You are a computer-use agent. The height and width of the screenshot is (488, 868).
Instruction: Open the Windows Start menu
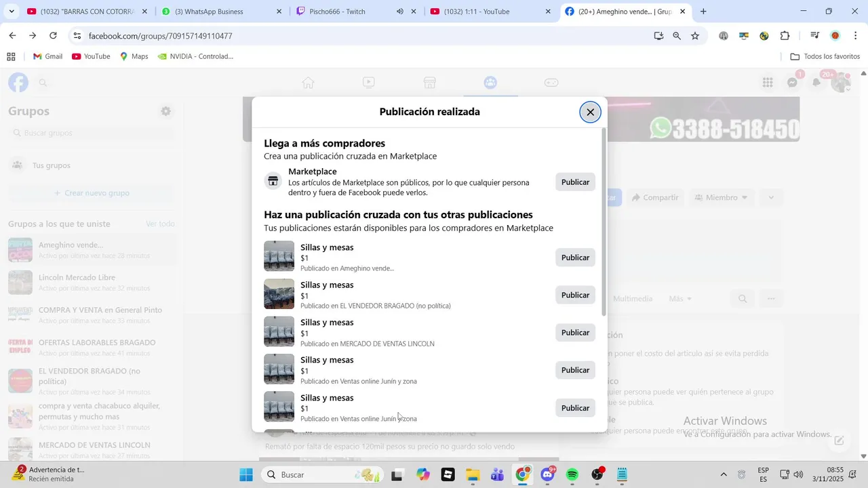click(246, 474)
